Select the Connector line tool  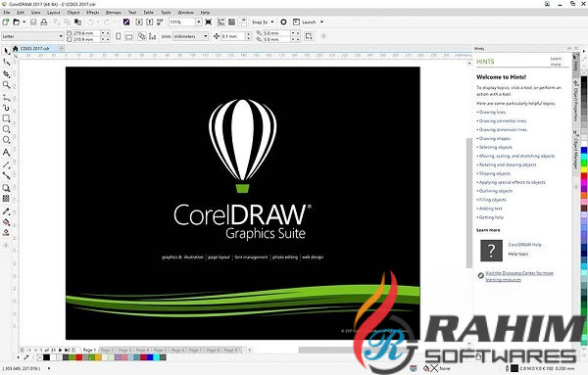pyautogui.click(x=6, y=175)
